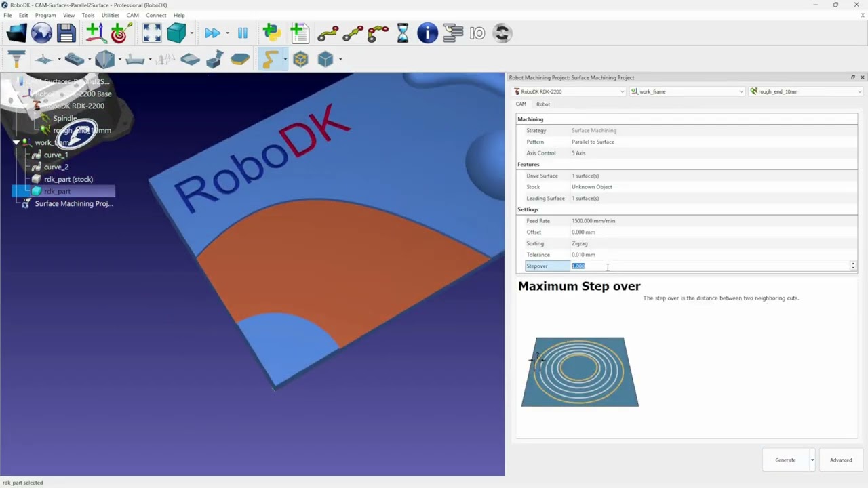Image resolution: width=868 pixels, height=488 pixels.
Task: Close the Robot Machining Project panel
Action: pos(862,77)
